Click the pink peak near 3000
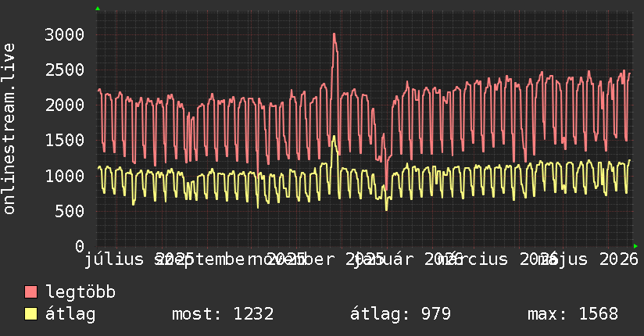 [x=334, y=35]
